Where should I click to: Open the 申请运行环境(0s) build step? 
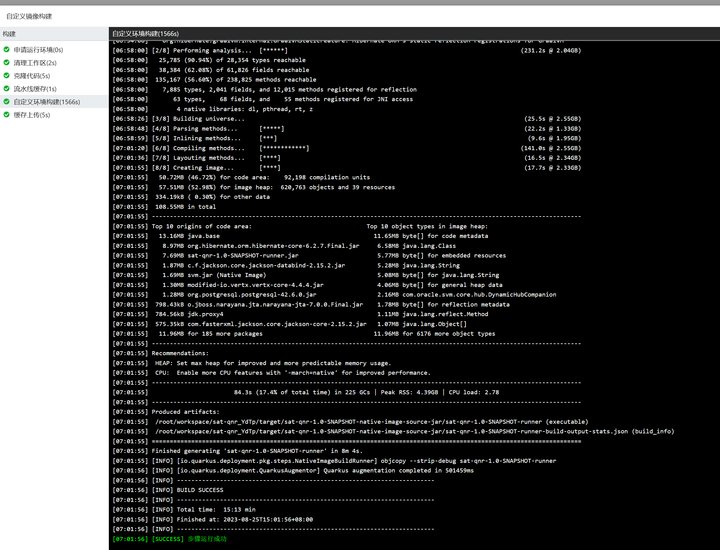38,50
